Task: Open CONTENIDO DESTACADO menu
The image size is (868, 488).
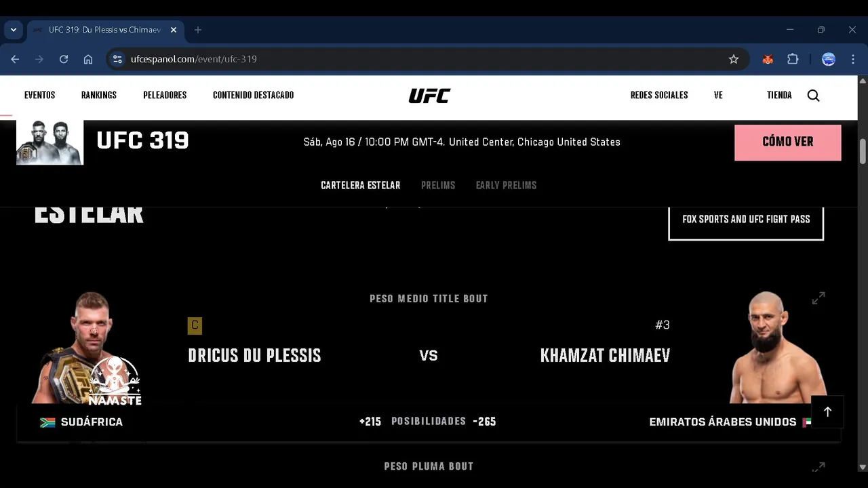Action: 254,96
